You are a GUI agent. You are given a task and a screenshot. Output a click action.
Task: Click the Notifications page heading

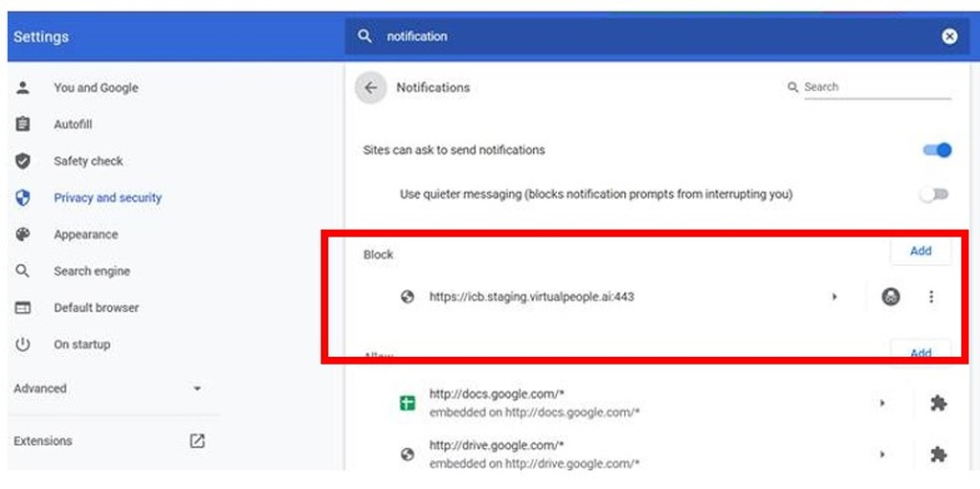click(x=433, y=87)
